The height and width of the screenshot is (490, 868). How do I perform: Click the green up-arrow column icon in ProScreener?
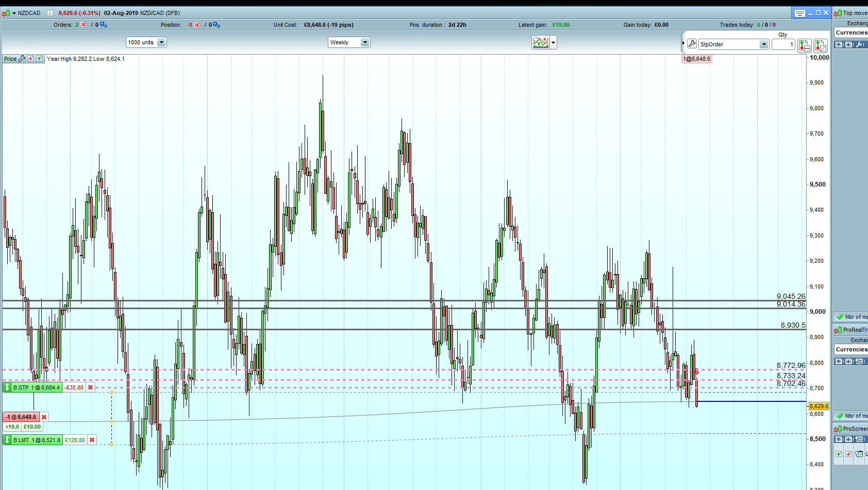(839, 454)
